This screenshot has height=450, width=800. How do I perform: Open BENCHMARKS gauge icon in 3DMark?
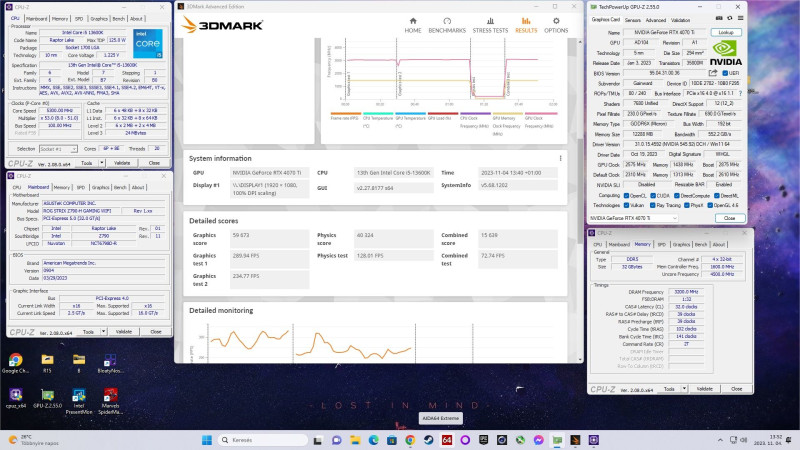(x=447, y=21)
